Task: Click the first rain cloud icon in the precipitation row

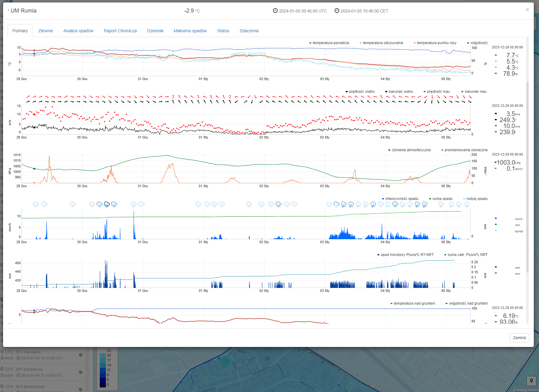Action: point(36,205)
